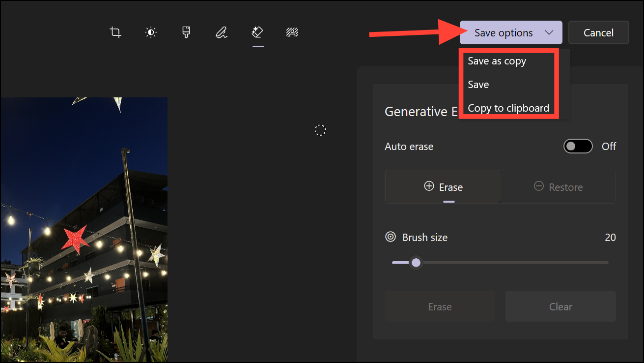644x363 pixels.
Task: Open the brightness Adjustment tool
Action: click(x=151, y=32)
